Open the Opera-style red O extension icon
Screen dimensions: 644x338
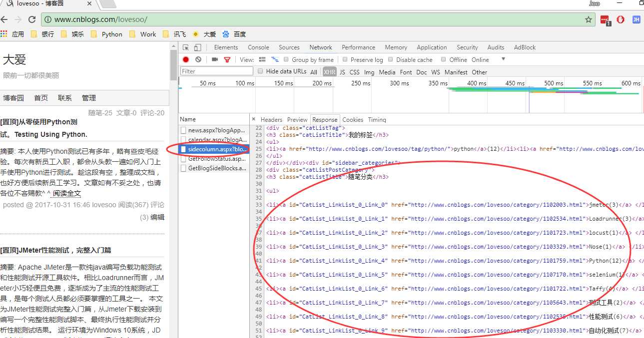click(x=621, y=19)
